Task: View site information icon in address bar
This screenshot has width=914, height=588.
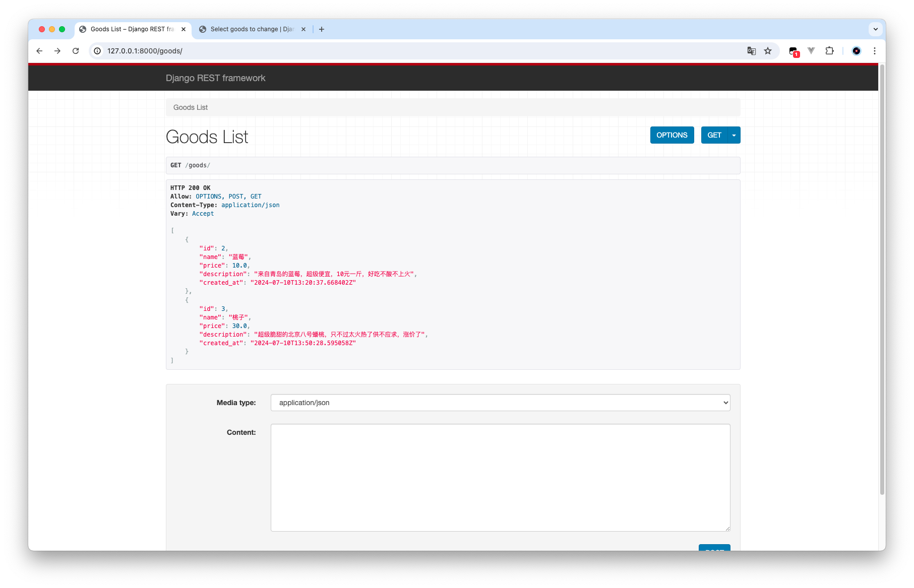Action: pyautogui.click(x=97, y=51)
